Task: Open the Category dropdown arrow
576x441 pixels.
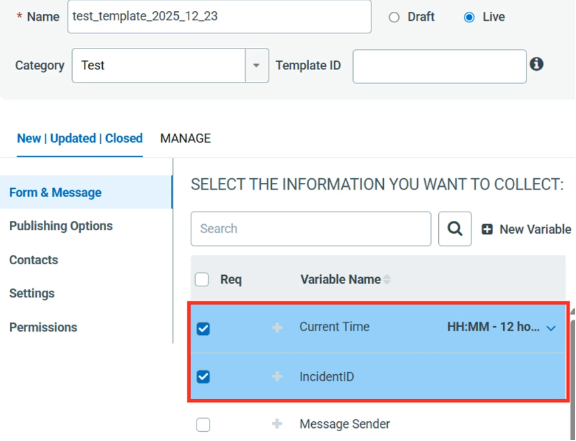Action: (x=256, y=65)
